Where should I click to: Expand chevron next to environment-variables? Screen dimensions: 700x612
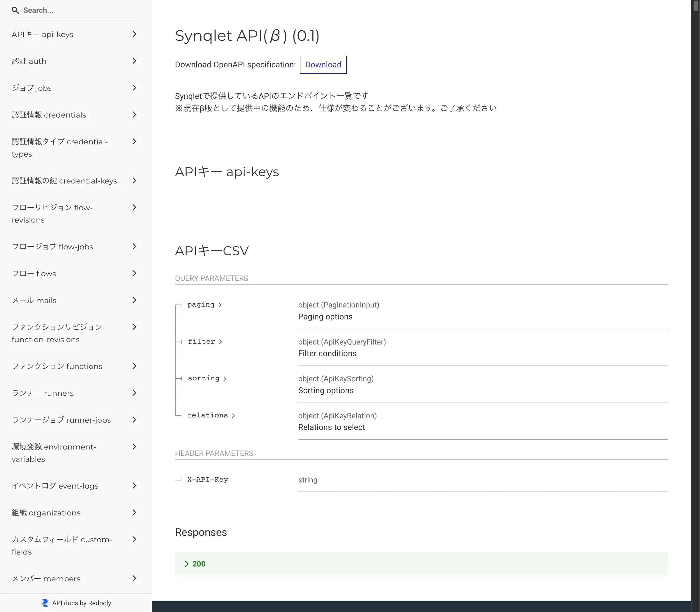pyautogui.click(x=134, y=446)
